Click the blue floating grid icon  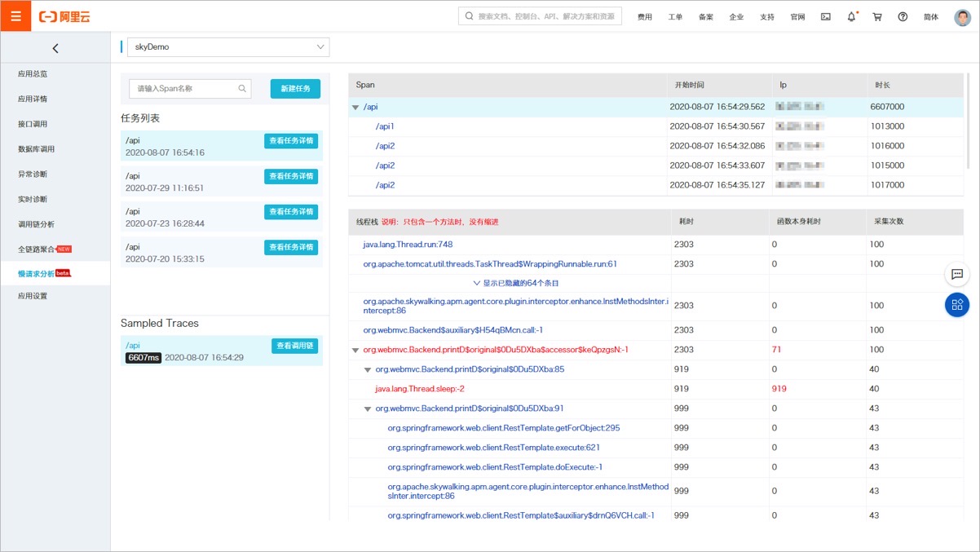click(x=957, y=305)
